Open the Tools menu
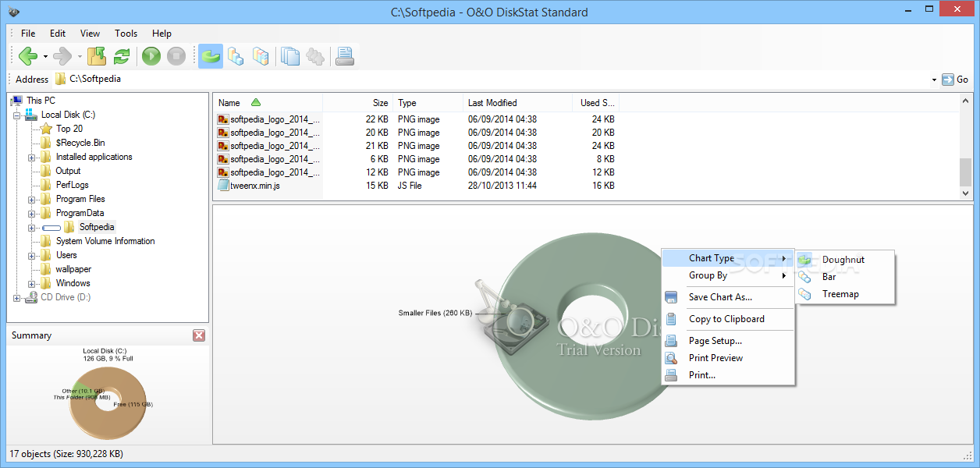The width and height of the screenshot is (980, 468). (x=126, y=34)
